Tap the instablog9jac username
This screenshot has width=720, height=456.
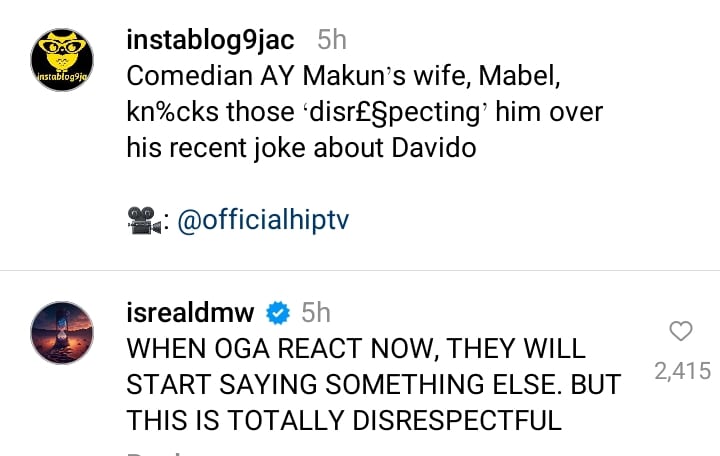point(210,41)
